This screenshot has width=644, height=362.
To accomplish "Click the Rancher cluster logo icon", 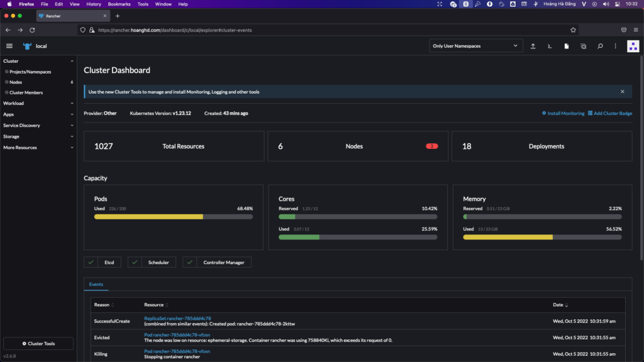I will (27, 46).
